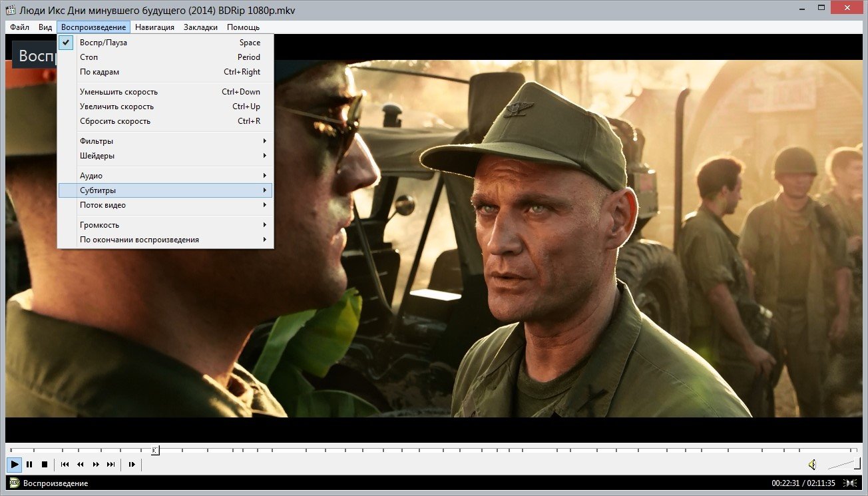868x496 pixels.
Task: Click the Pause button in the playback toolbar
Action: [30, 464]
